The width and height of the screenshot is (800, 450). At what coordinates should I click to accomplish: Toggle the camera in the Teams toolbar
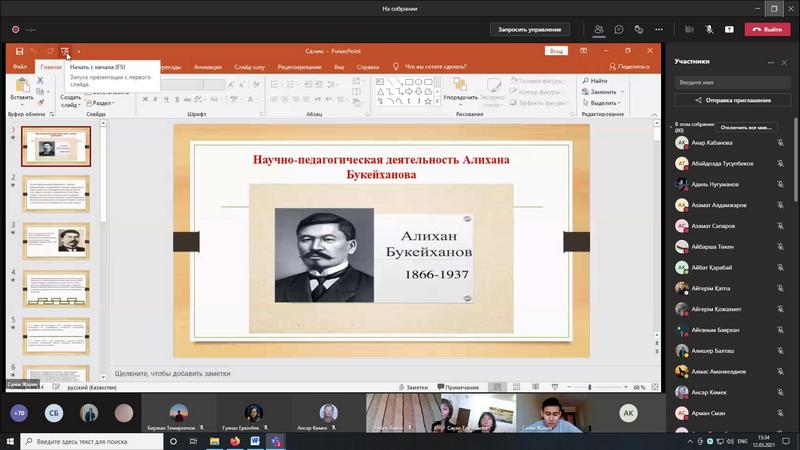(x=689, y=30)
